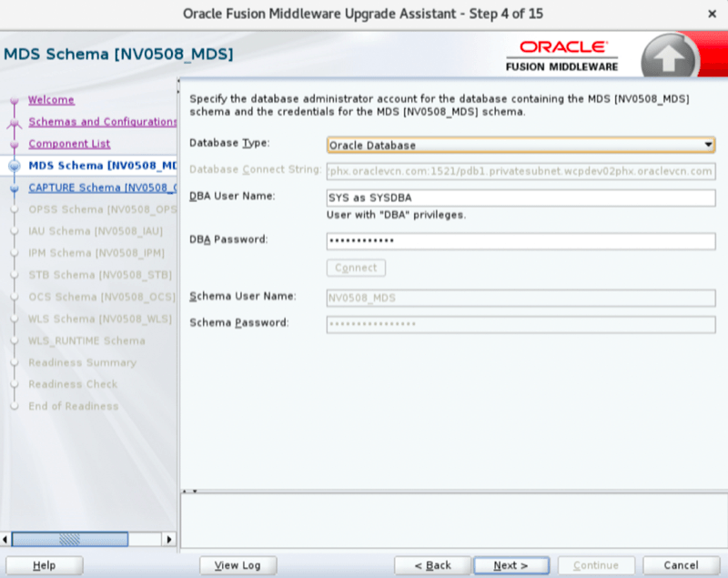This screenshot has height=578, width=728.
Task: Click the IPM Schema step text
Action: click(96, 253)
